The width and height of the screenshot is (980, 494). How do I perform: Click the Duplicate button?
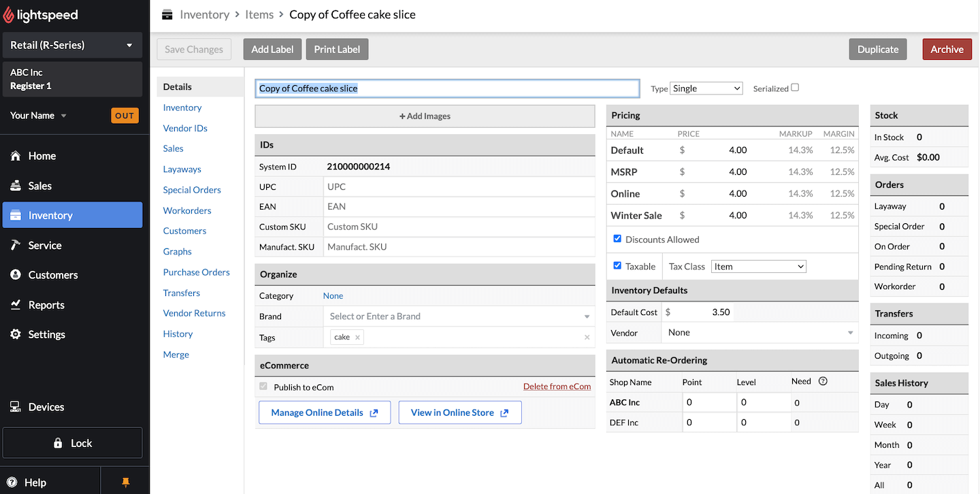878,49
